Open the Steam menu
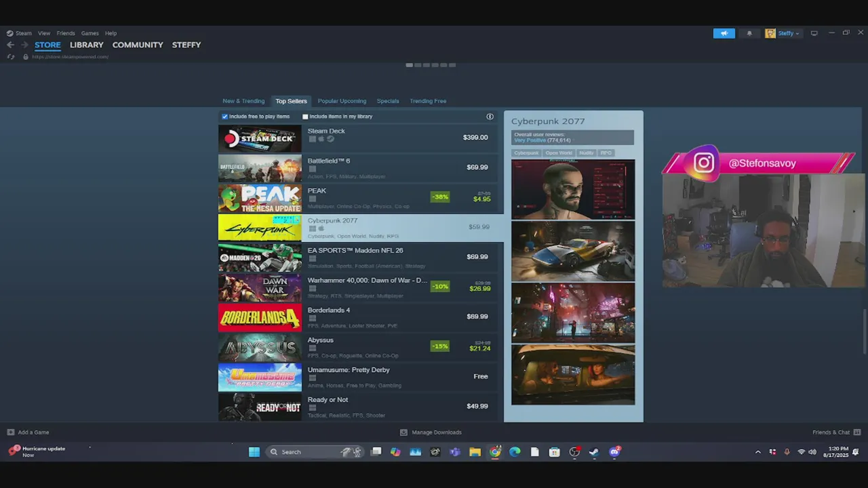 coord(24,33)
